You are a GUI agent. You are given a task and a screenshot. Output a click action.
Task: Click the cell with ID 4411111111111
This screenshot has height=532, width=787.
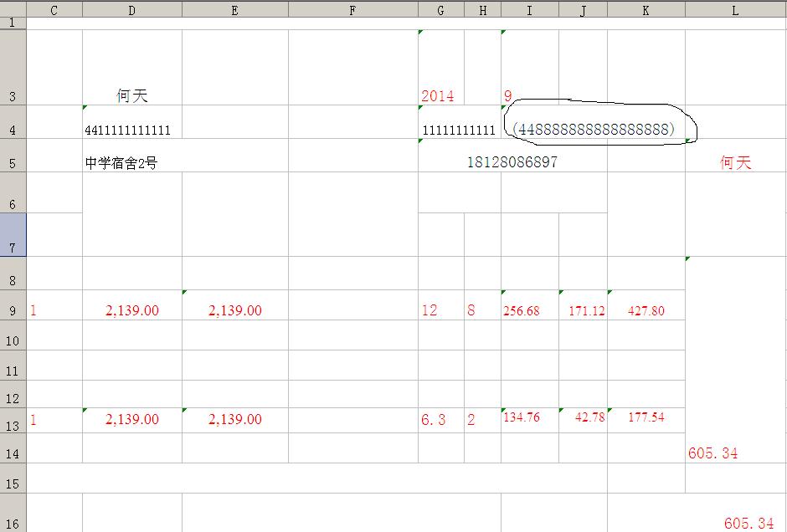click(x=132, y=130)
